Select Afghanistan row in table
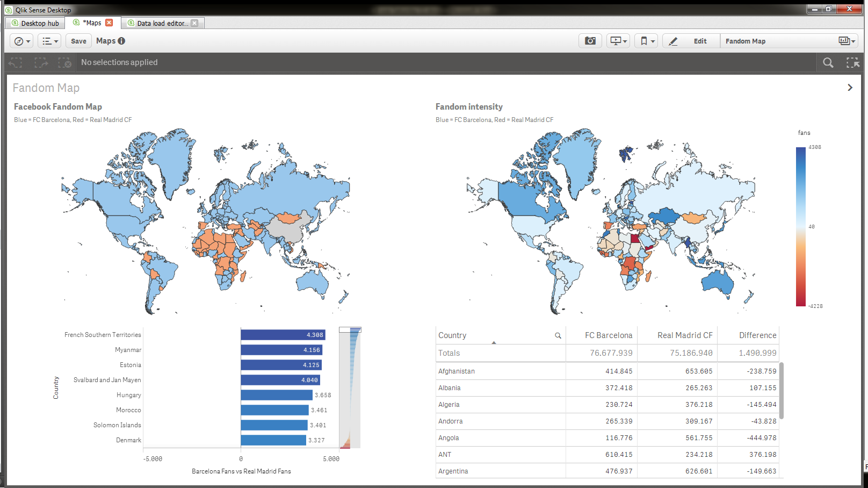The height and width of the screenshot is (488, 868). pyautogui.click(x=607, y=371)
